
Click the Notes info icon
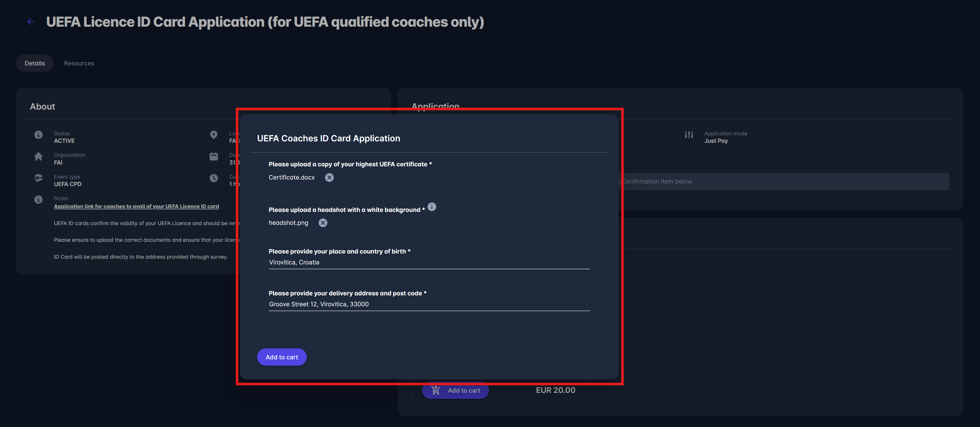click(38, 200)
